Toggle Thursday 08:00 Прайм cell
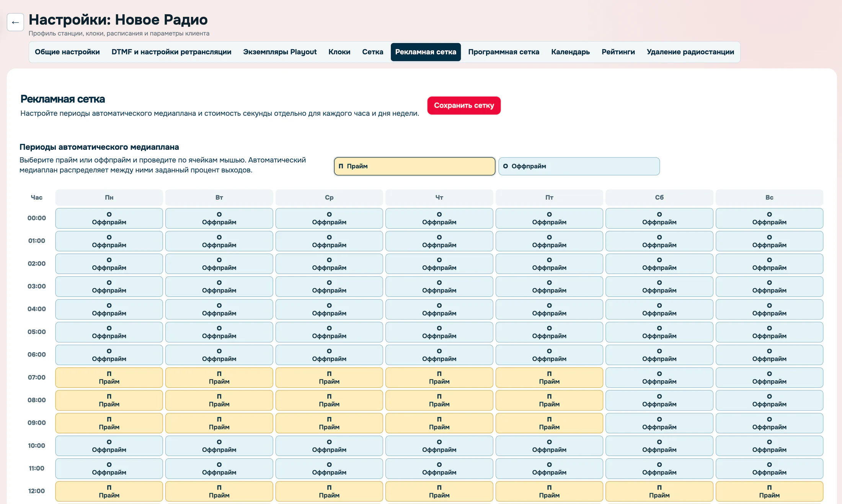The height and width of the screenshot is (504, 842). click(x=439, y=400)
